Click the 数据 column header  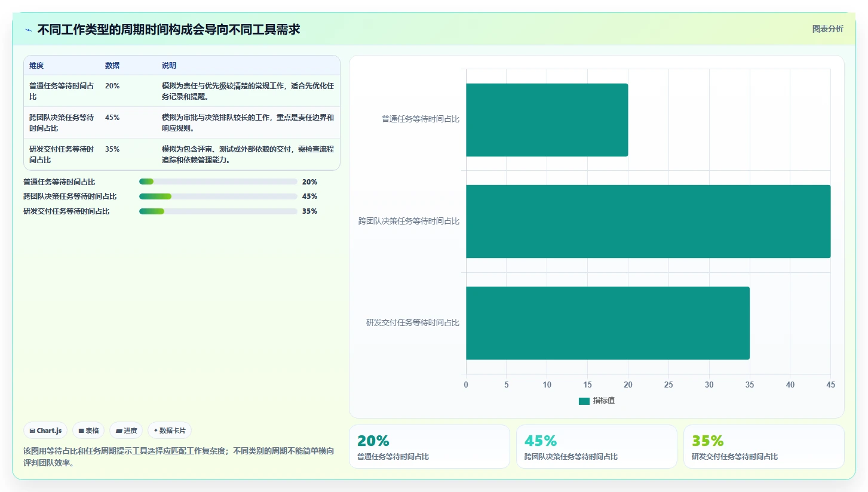coord(112,66)
